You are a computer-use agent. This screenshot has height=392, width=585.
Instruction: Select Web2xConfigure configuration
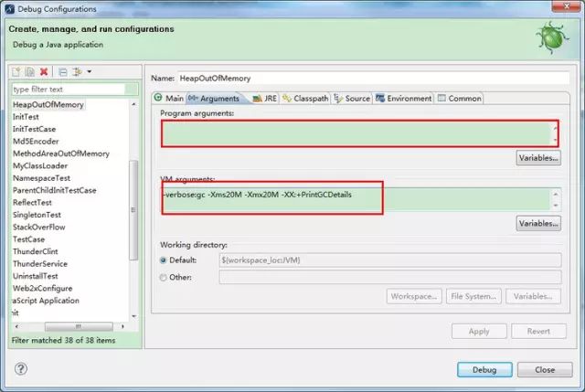43,289
